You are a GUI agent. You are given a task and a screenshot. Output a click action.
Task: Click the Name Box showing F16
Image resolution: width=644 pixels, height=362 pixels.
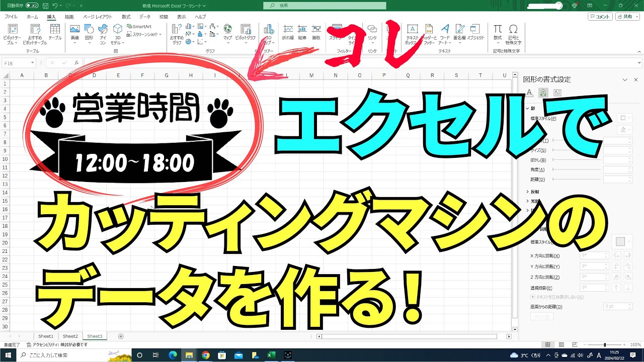pos(15,63)
